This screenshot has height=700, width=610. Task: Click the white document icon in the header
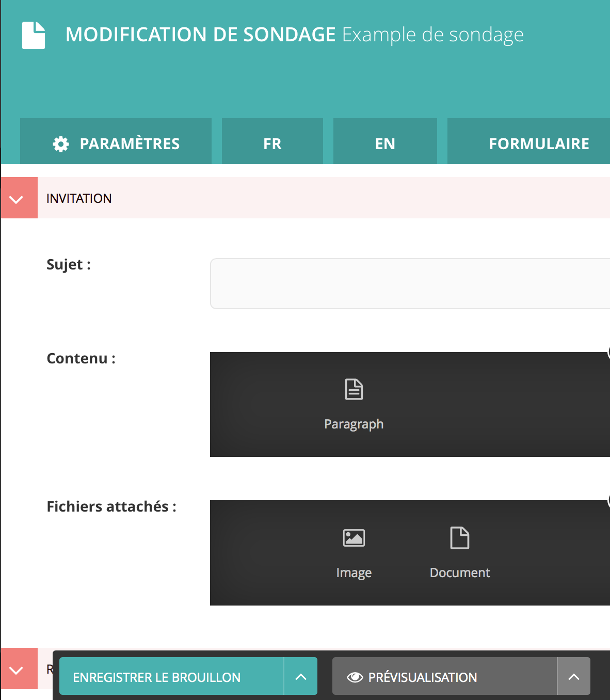[34, 35]
